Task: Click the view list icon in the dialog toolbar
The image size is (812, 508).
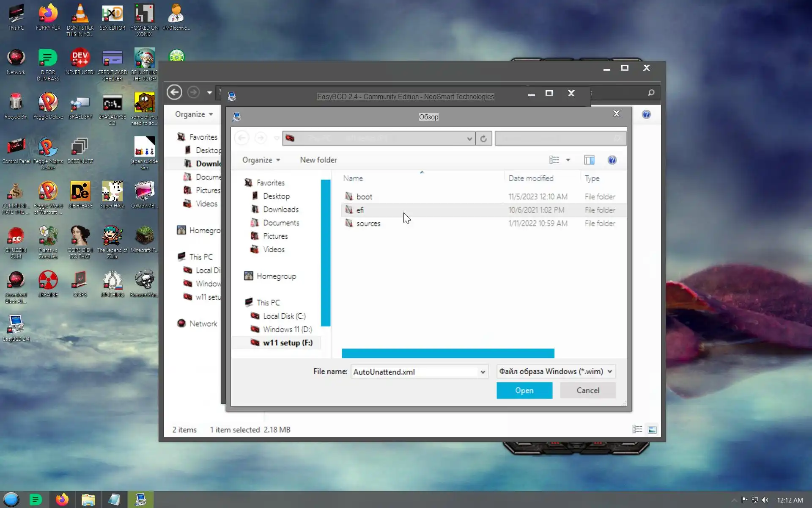Action: click(x=554, y=160)
